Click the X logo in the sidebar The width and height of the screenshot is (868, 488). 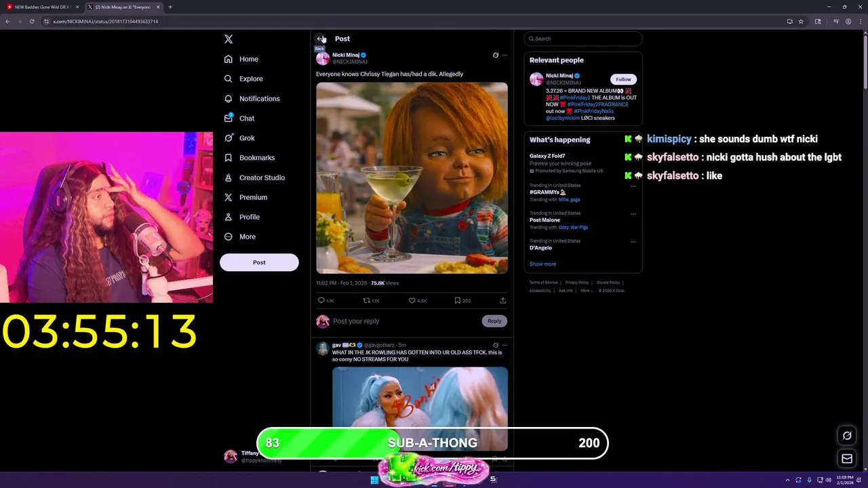(x=229, y=39)
